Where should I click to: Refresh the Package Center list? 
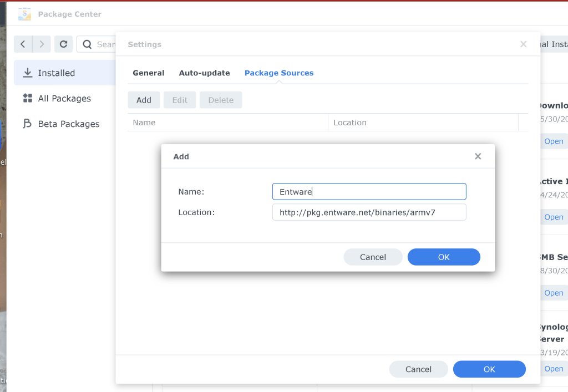(63, 44)
